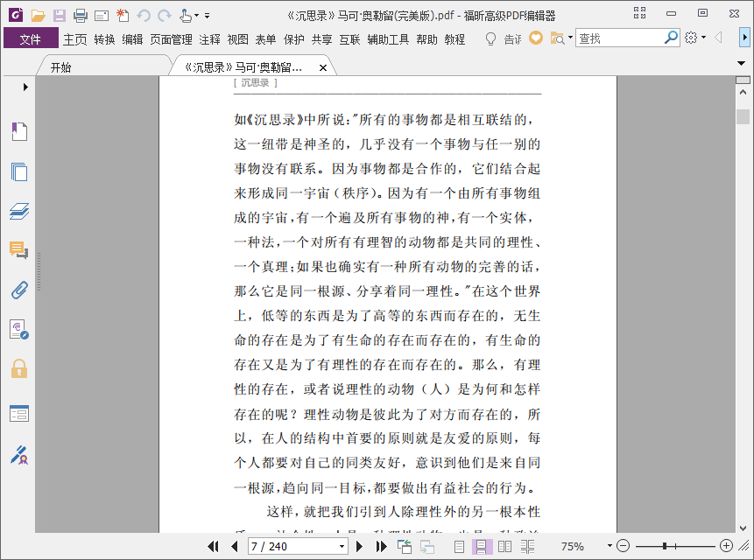The height and width of the screenshot is (560, 754).
Task: Click the zoom slider handle
Action: (x=664, y=546)
